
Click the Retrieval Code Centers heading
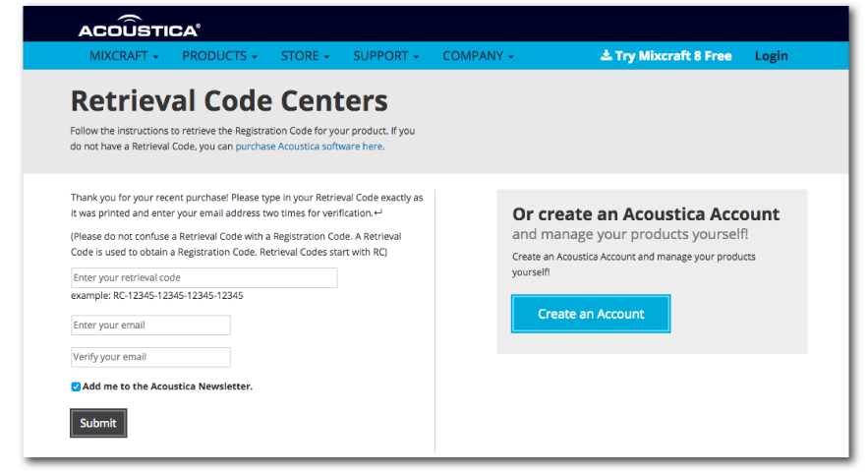pos(229,101)
